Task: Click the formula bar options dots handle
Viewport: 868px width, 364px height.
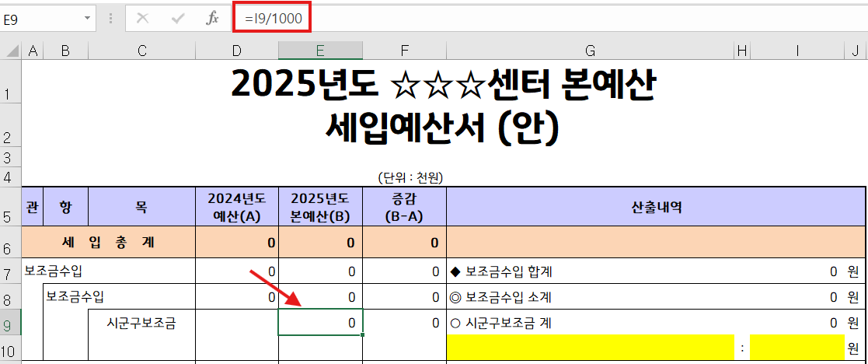Action: click(x=110, y=19)
